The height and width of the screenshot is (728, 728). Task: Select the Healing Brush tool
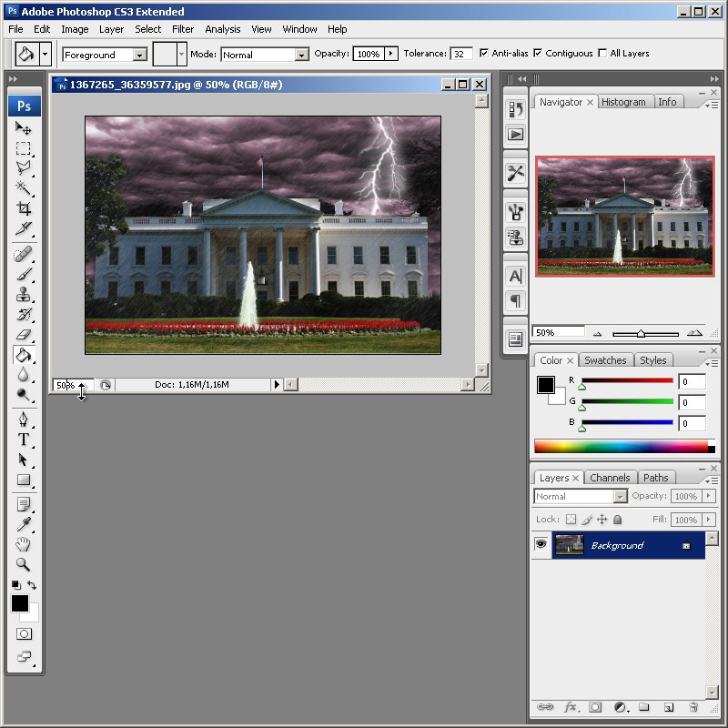pyautogui.click(x=24, y=254)
